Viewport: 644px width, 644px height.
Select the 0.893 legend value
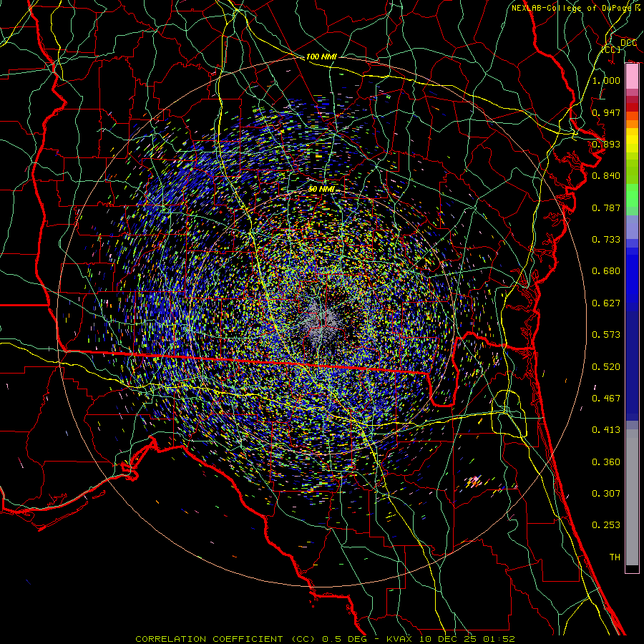tap(606, 144)
